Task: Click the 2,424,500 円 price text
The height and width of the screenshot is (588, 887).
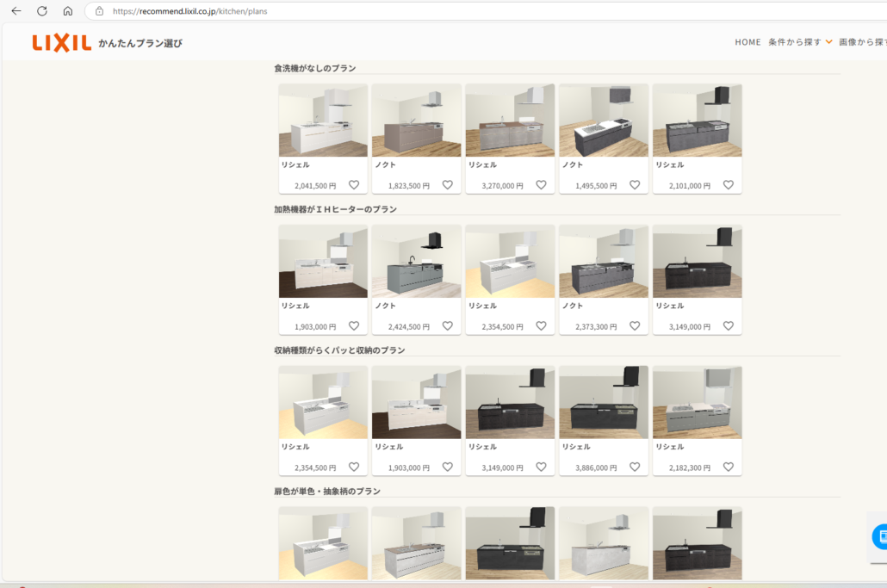Action: (409, 327)
